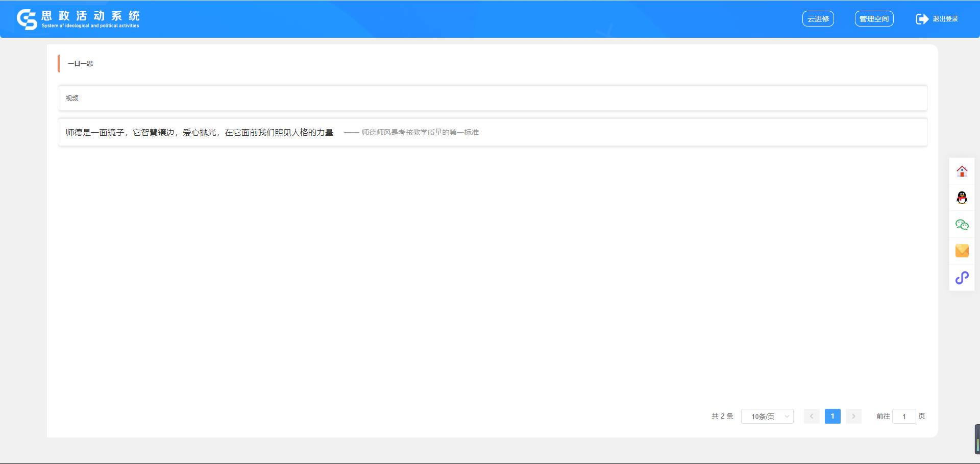Open the WeChat icon in the sidebar
Image resolution: width=980 pixels, height=464 pixels.
(962, 225)
